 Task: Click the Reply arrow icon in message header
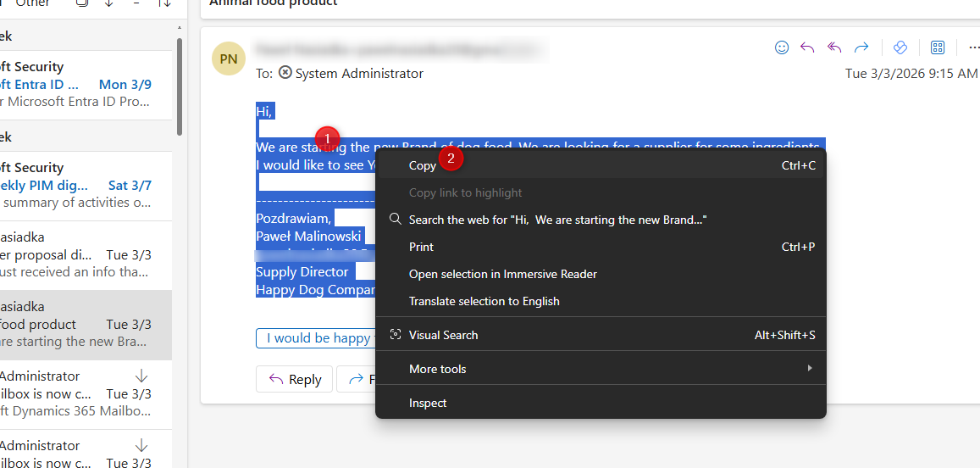[807, 47]
